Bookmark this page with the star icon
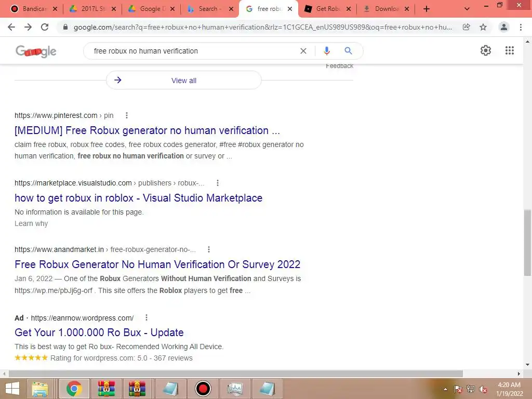This screenshot has width=532, height=399. coord(483,27)
